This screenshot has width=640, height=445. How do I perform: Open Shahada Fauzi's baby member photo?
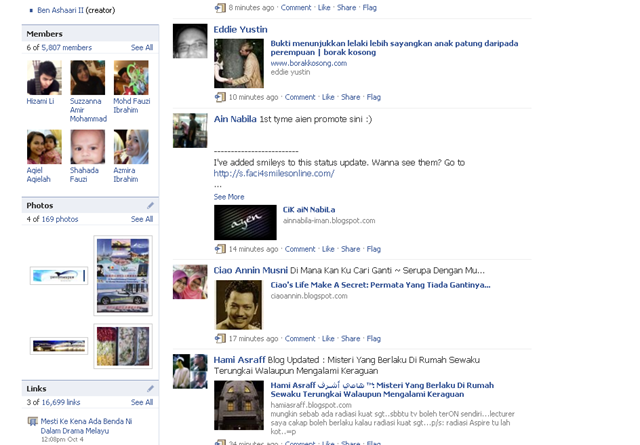87,147
